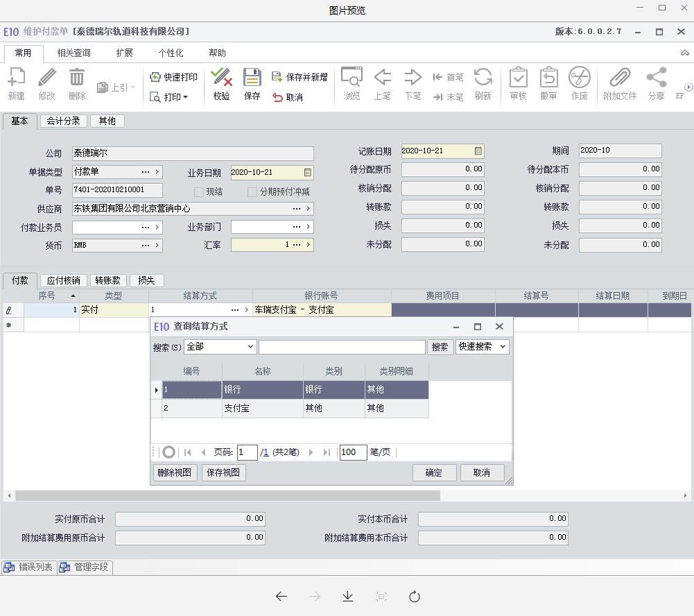Open the 单据类型 lookup ellipsis
694x616 pixels.
(146, 172)
